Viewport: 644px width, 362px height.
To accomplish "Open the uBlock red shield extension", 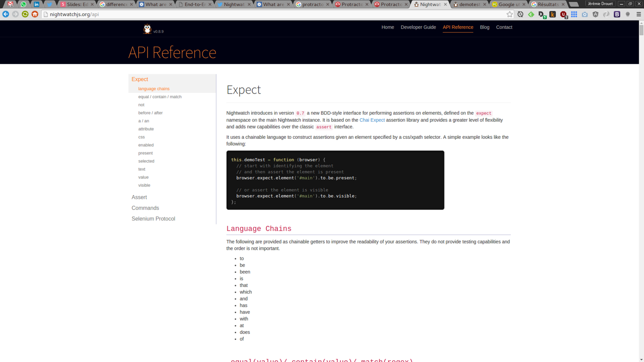I will point(563,14).
